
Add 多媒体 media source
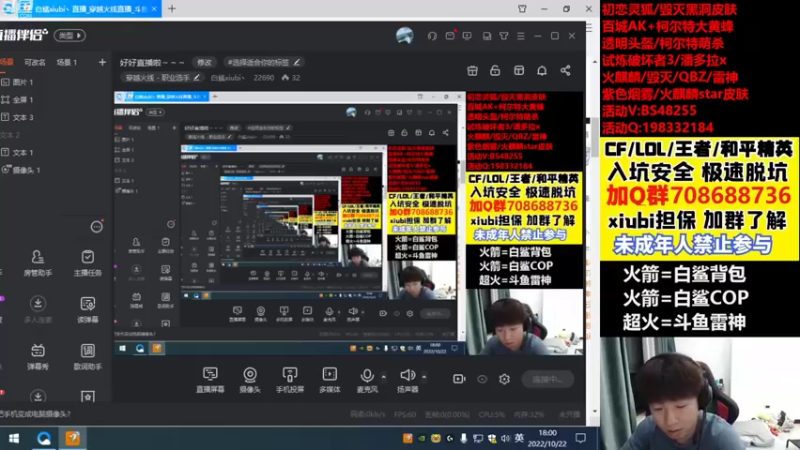(330, 380)
